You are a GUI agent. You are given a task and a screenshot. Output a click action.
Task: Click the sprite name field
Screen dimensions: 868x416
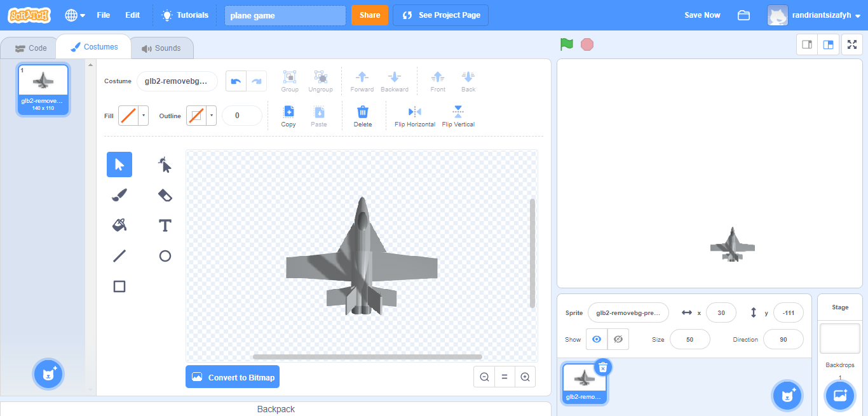point(628,312)
